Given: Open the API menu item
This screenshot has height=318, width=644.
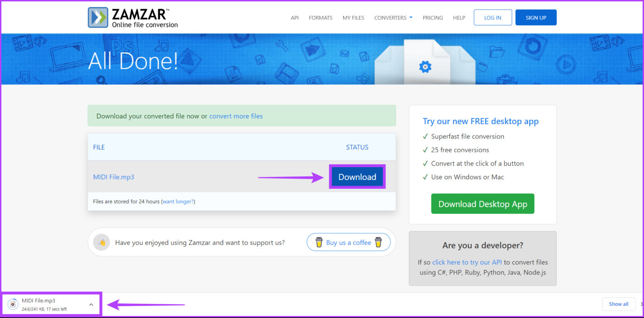Looking at the screenshot, I should point(295,18).
